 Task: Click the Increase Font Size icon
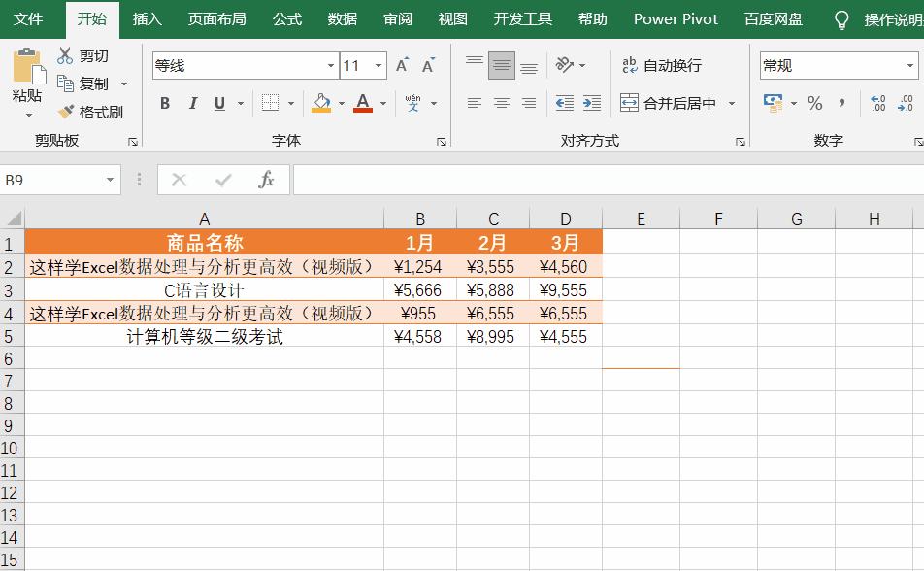tap(400, 65)
